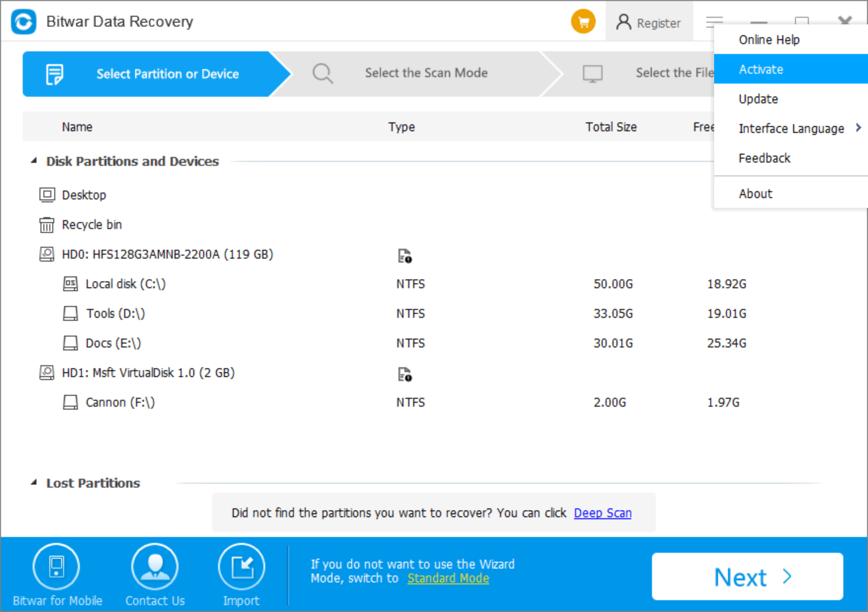The height and width of the screenshot is (612, 868).
Task: Click the HD1 virtual disk icon
Action: tap(47, 372)
